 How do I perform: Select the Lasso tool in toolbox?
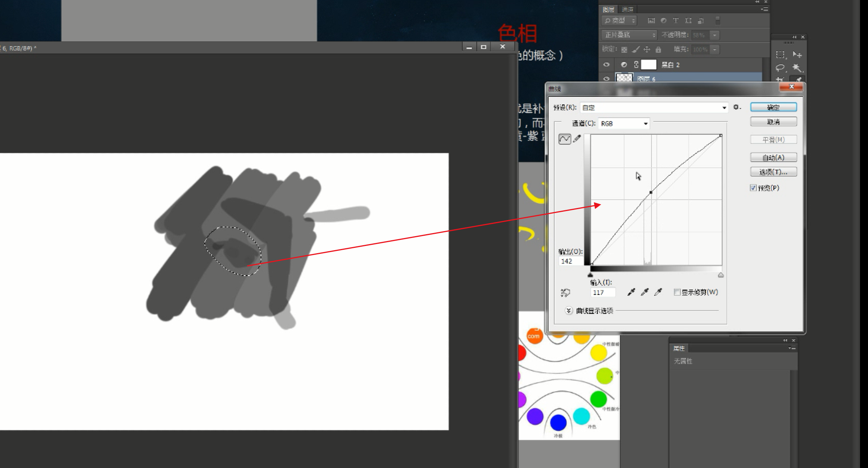pyautogui.click(x=780, y=68)
